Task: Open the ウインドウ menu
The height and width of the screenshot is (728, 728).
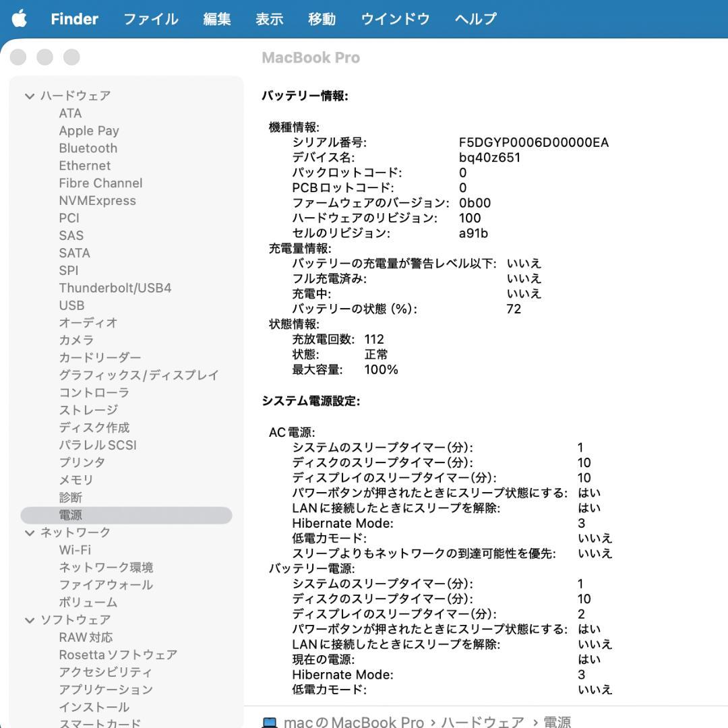Action: pos(395,19)
